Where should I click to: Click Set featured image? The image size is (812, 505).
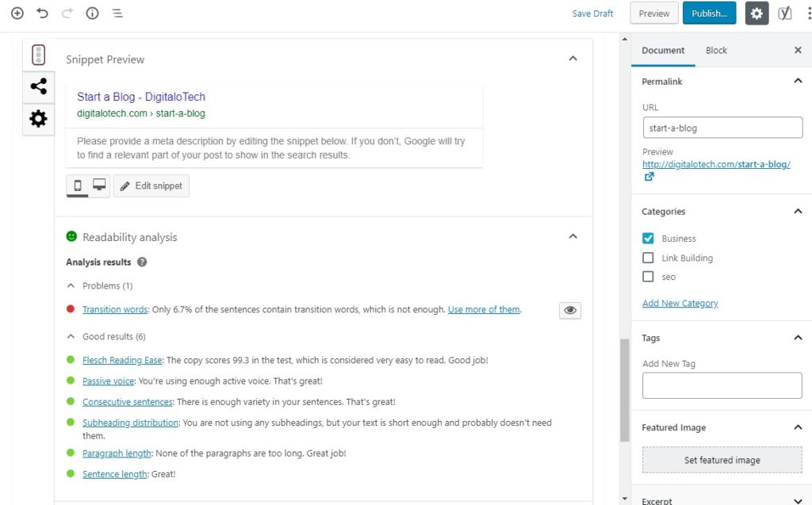click(722, 460)
